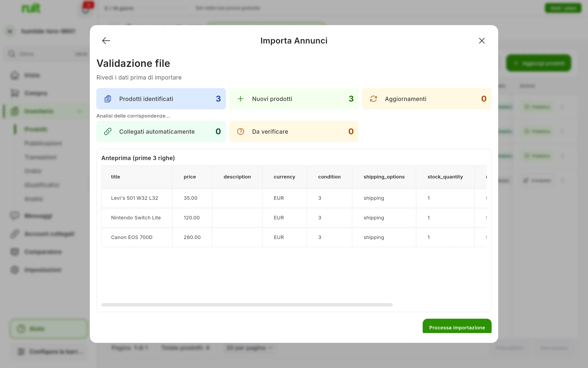Click the shipping_options column header
This screenshot has width=588, height=368.
click(x=384, y=177)
